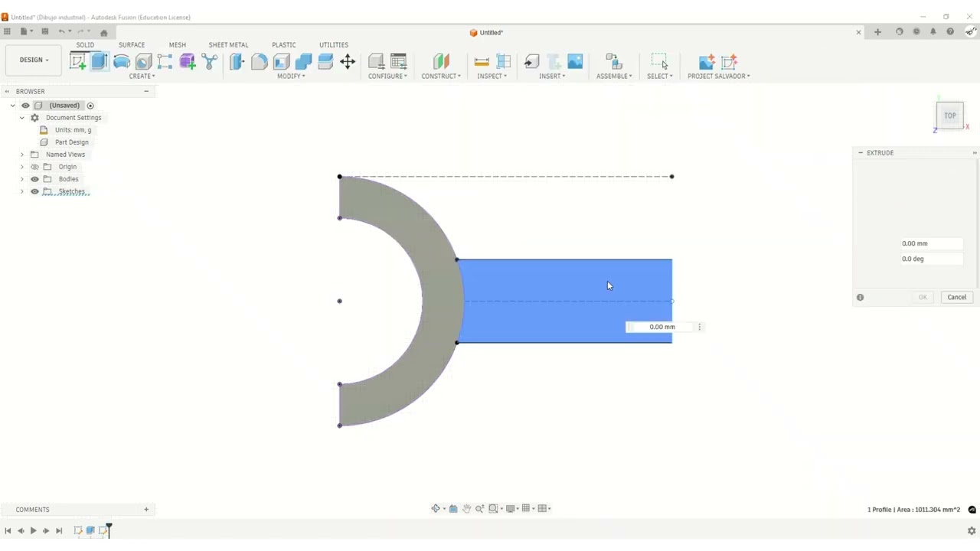This screenshot has height=551, width=980.
Task: Open the data panel grid icon
Action: pyautogui.click(x=7, y=31)
